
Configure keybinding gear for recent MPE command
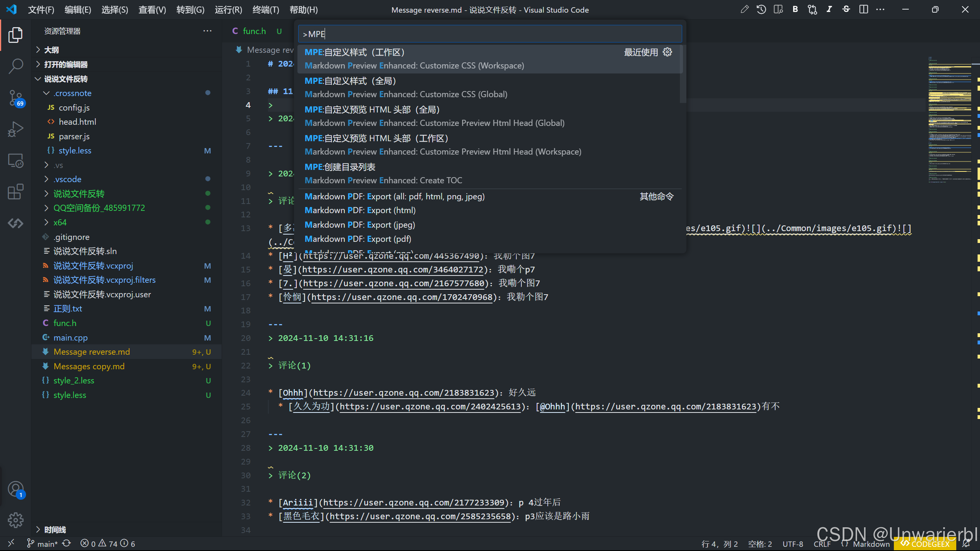(x=668, y=52)
